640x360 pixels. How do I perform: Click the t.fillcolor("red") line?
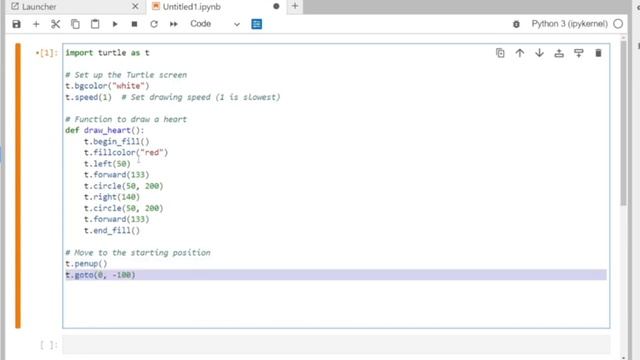(126, 152)
